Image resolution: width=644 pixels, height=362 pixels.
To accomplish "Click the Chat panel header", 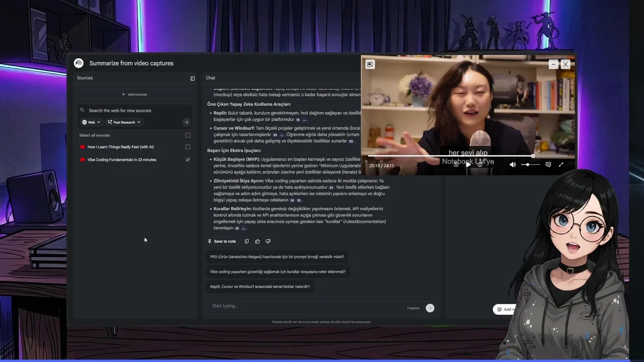I will point(210,78).
